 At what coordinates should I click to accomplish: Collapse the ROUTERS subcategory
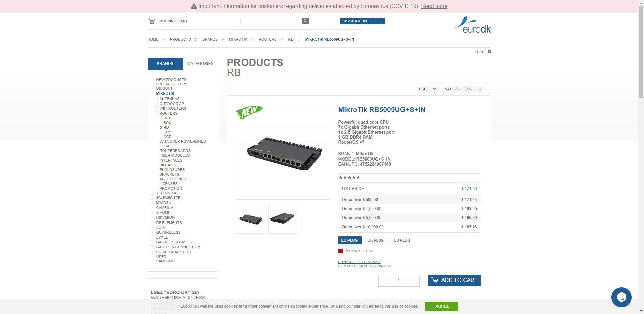click(x=156, y=113)
